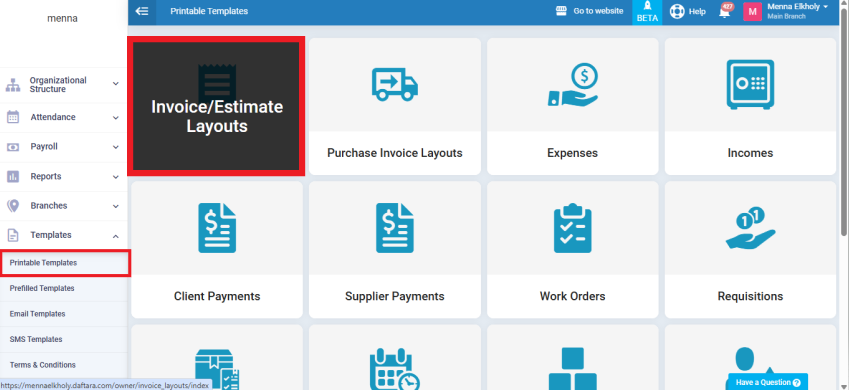Expand the Branches chevron
The height and width of the screenshot is (390, 849).
[x=115, y=206]
